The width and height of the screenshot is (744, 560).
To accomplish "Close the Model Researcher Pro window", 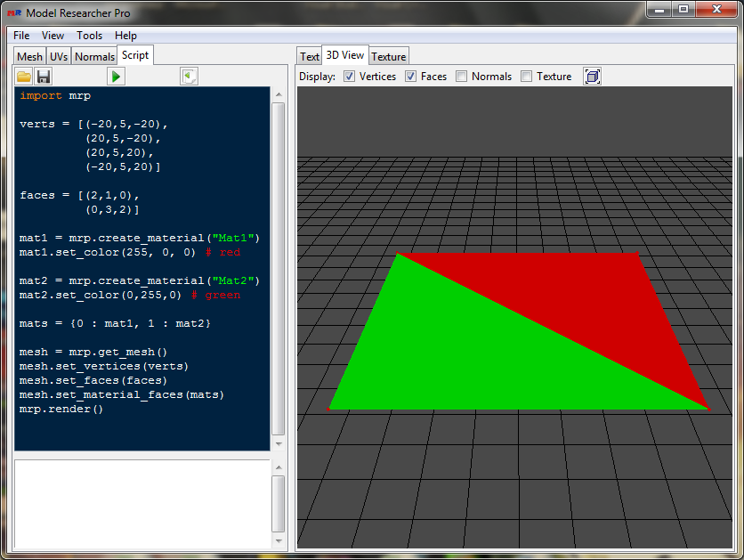I will click(716, 9).
